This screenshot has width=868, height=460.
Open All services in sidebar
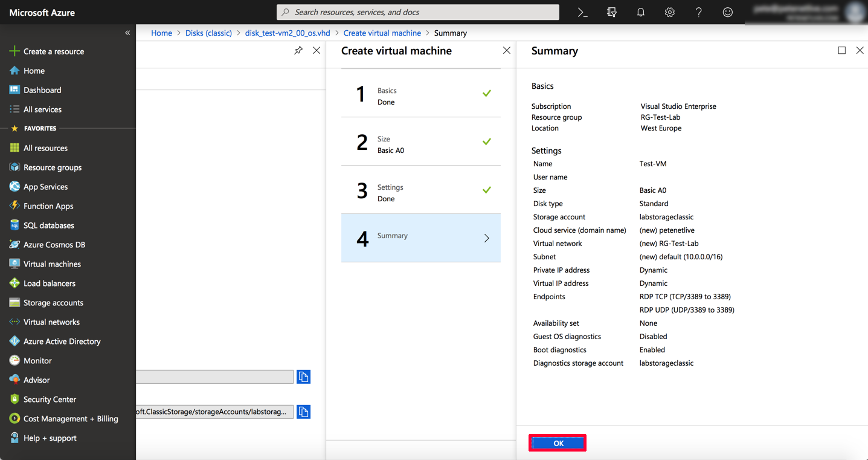42,109
